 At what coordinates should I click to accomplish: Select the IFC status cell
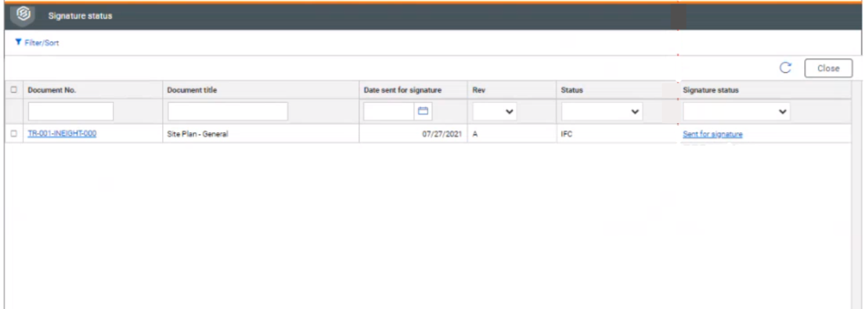click(617, 134)
